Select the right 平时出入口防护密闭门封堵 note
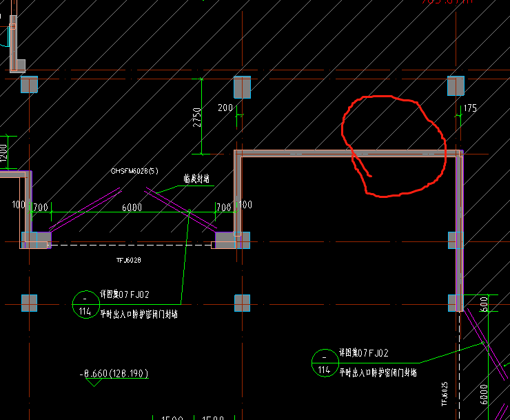Viewport: 510px width, 420px height. (x=378, y=372)
